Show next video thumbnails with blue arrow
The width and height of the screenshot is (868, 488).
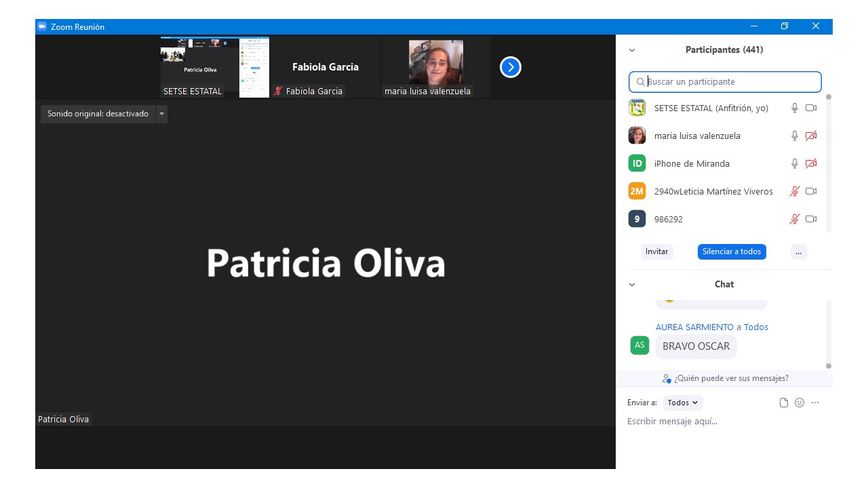click(511, 67)
